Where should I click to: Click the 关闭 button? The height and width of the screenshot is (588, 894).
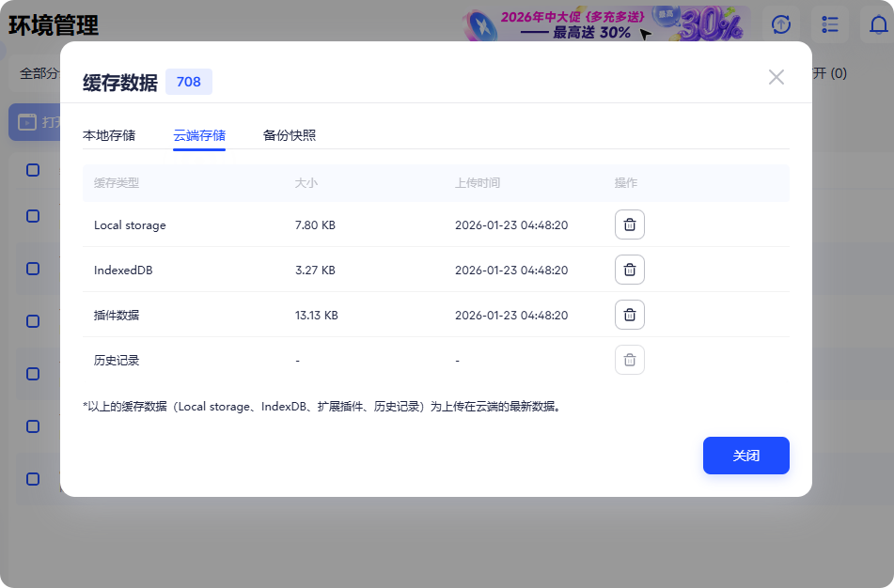[x=745, y=456]
